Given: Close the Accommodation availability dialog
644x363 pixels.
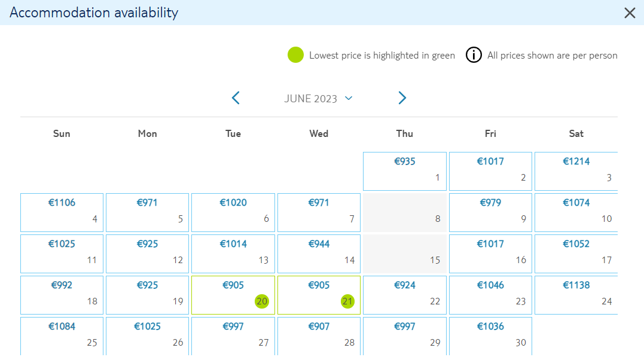Looking at the screenshot, I should [630, 13].
